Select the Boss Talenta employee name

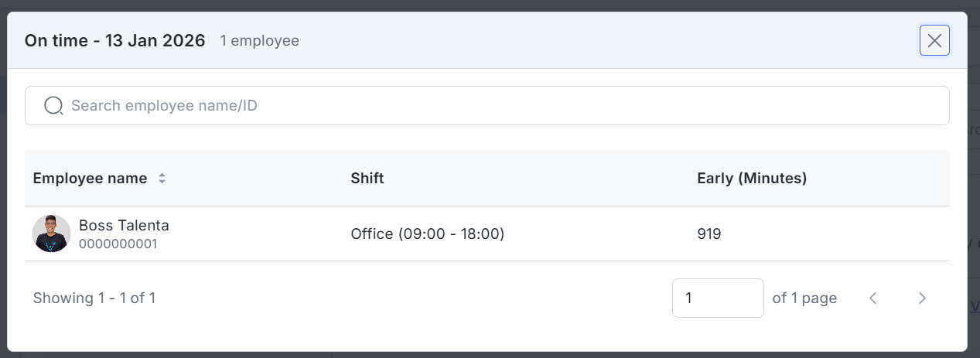click(x=124, y=226)
